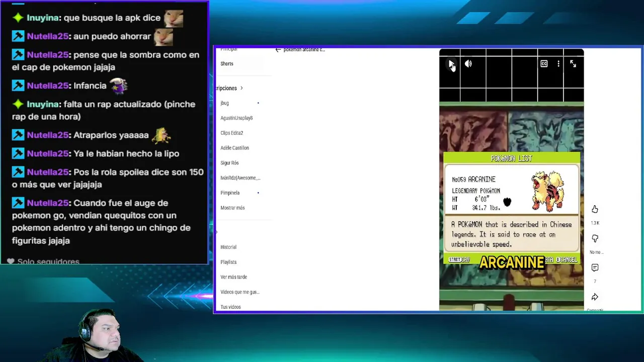Open the short's three-dot options menu
Image resolution: width=644 pixels, height=362 pixels.
[x=558, y=64]
